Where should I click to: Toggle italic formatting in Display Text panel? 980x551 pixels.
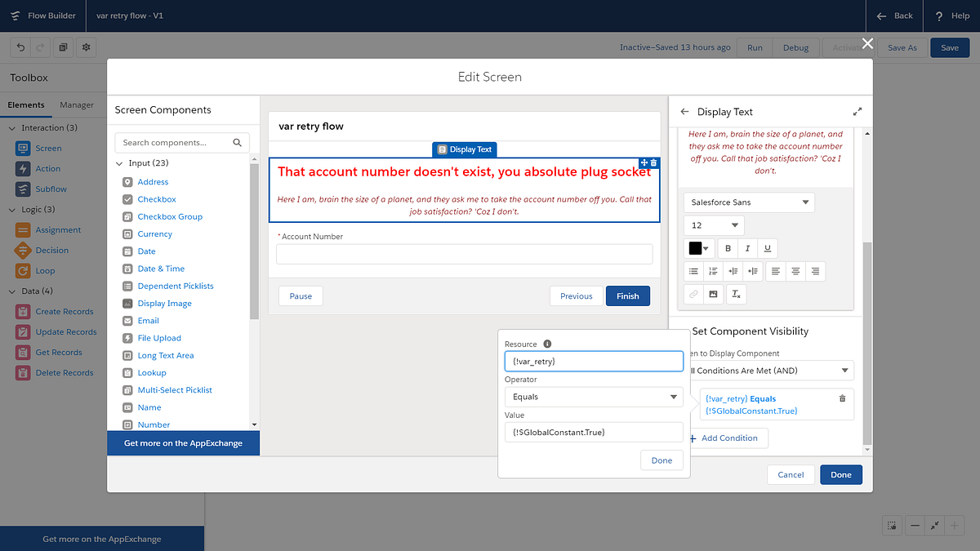pos(747,248)
